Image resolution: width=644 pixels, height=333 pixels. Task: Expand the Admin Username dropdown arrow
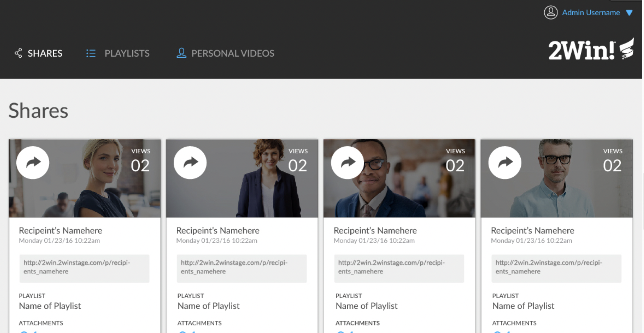pyautogui.click(x=629, y=13)
